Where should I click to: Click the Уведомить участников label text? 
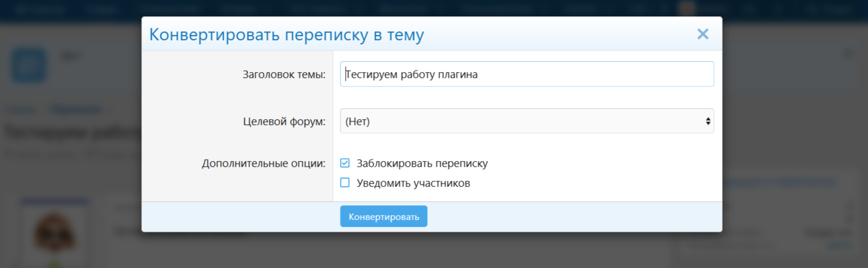tap(413, 183)
